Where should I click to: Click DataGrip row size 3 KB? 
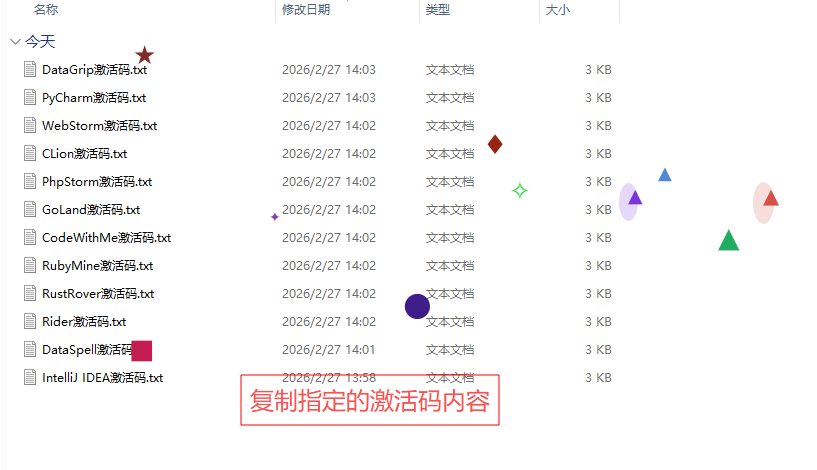(x=598, y=70)
